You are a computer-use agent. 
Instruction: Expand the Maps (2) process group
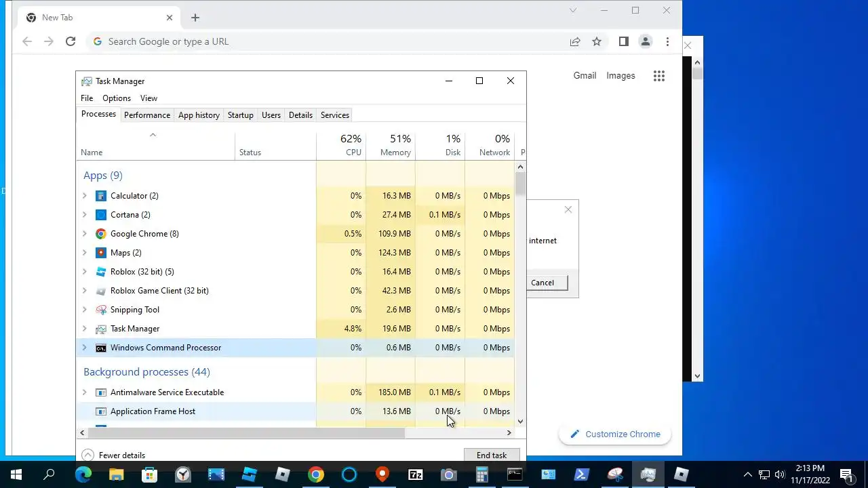[x=85, y=253]
